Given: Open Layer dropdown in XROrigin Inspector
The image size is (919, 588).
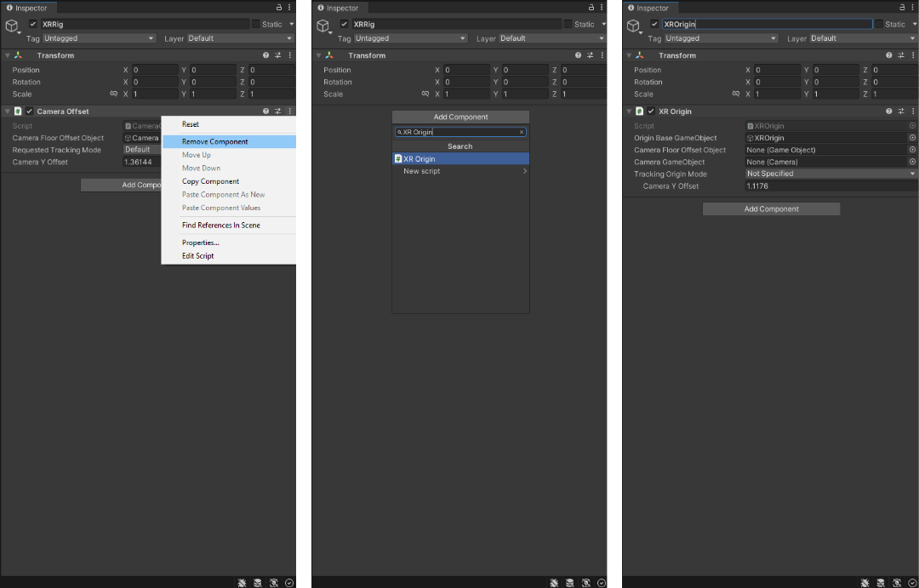Looking at the screenshot, I should point(864,38).
